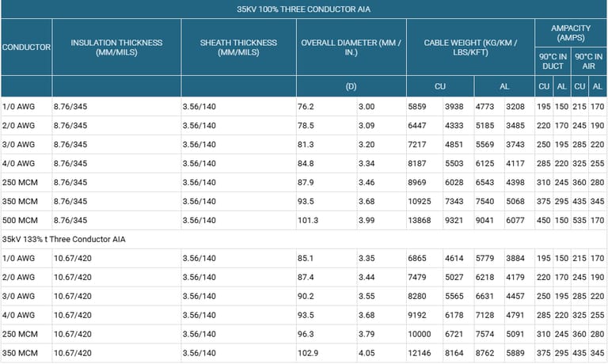Select the Overall Diameter column header
The image size is (608, 364).
click(351, 47)
